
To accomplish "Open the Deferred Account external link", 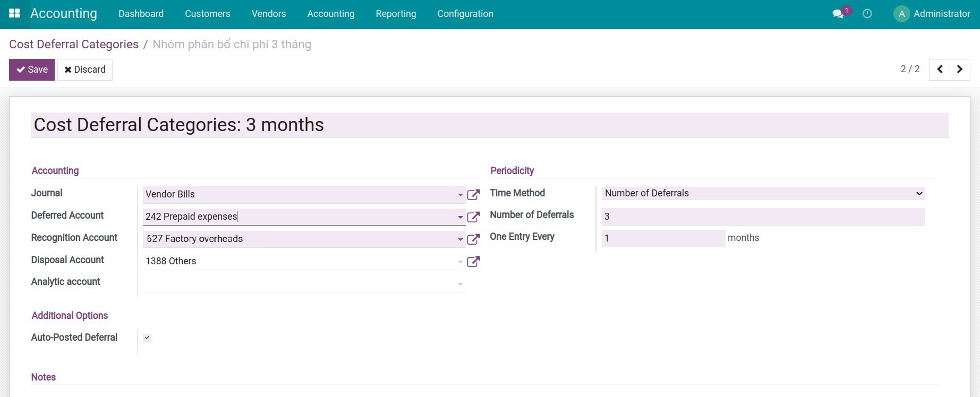I will pyautogui.click(x=473, y=217).
